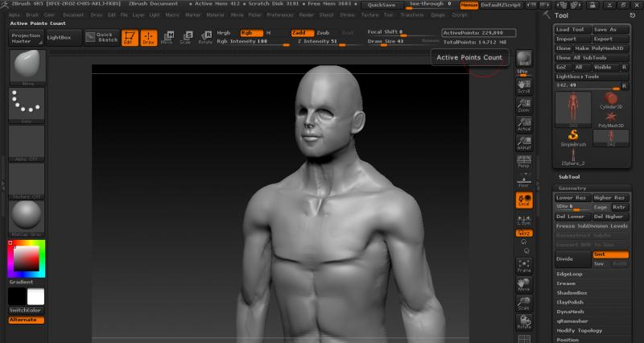Select the large red figure tool thumbnail
The height and width of the screenshot is (343, 644).
573,110
